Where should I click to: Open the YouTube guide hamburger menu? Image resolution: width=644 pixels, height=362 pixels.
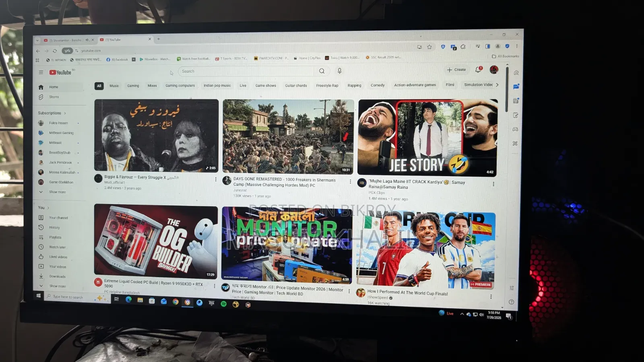41,72
